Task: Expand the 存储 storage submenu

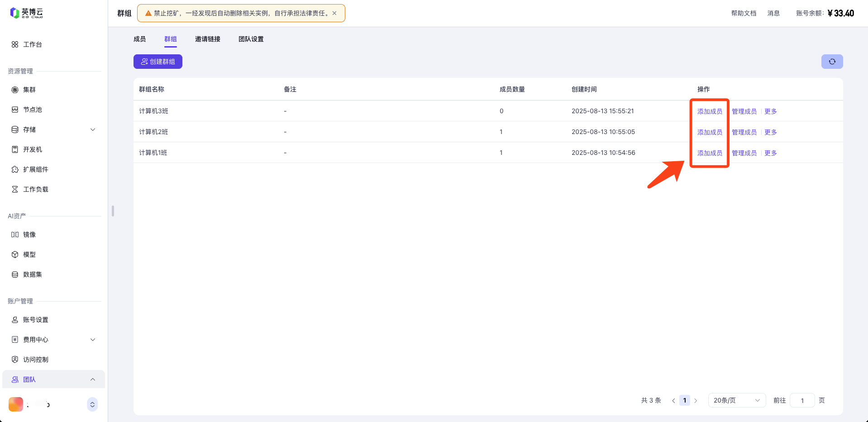Action: click(x=93, y=129)
